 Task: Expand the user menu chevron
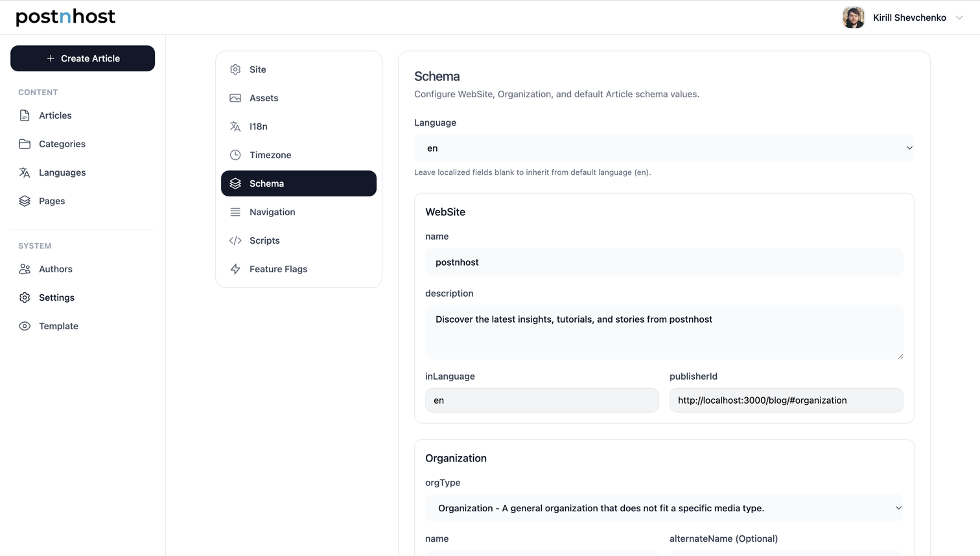coord(959,17)
